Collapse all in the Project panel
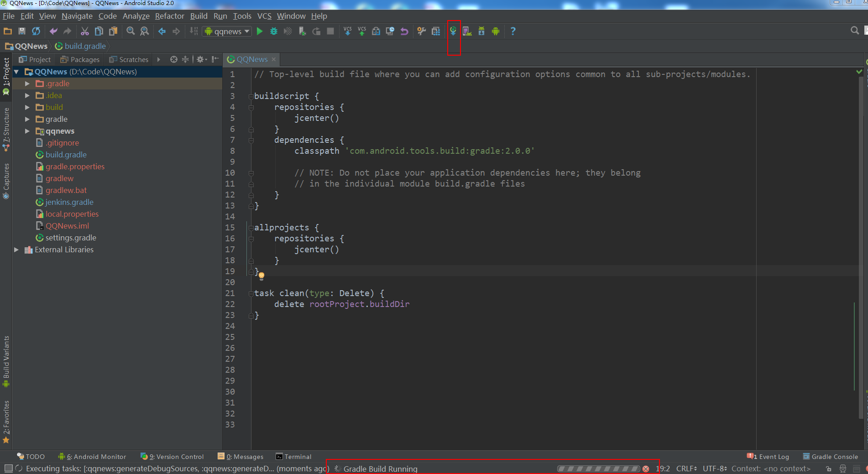Image resolution: width=868 pixels, height=474 pixels. point(185,59)
